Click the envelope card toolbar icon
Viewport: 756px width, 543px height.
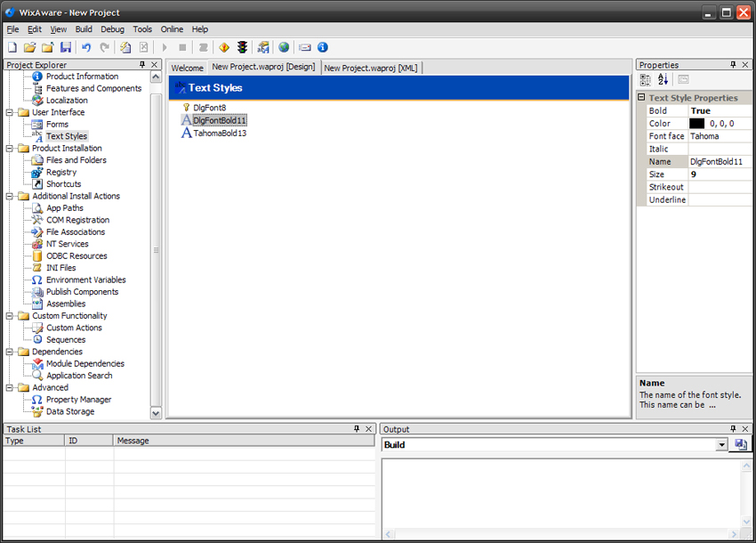[305, 47]
